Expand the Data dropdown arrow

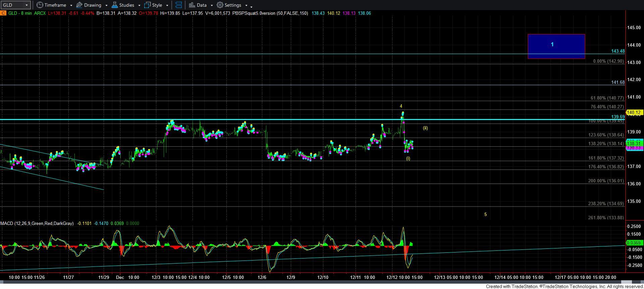[212, 5]
